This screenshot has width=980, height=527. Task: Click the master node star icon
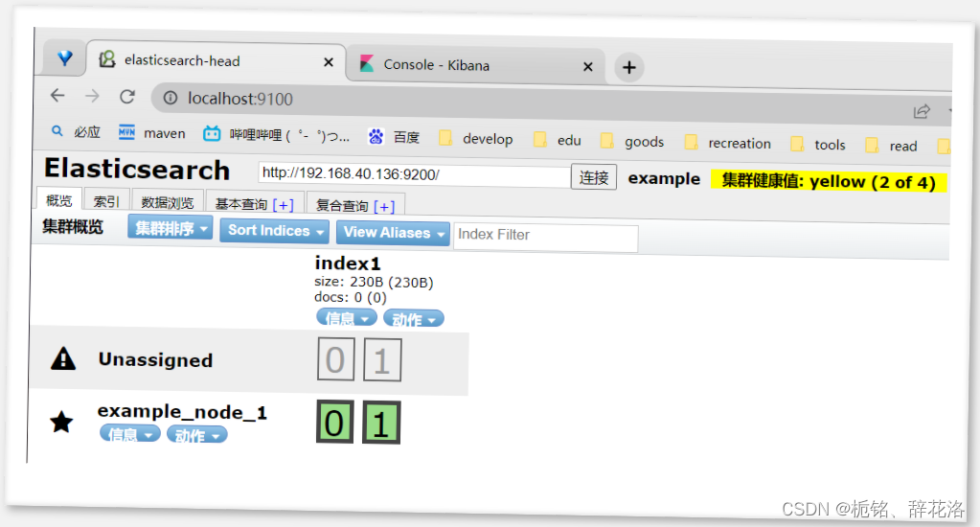click(61, 422)
